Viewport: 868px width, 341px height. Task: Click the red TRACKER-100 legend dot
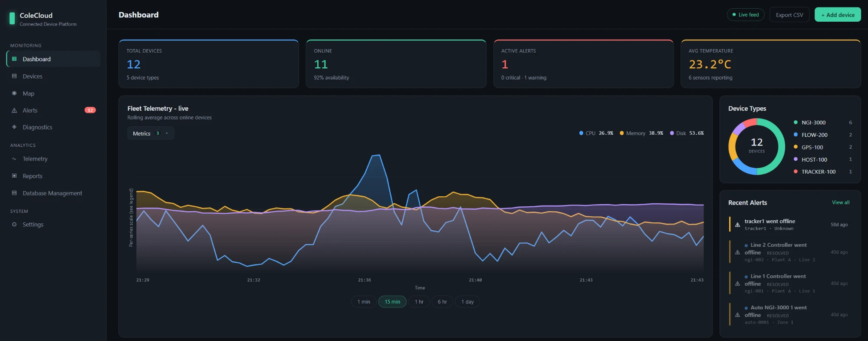(x=796, y=172)
